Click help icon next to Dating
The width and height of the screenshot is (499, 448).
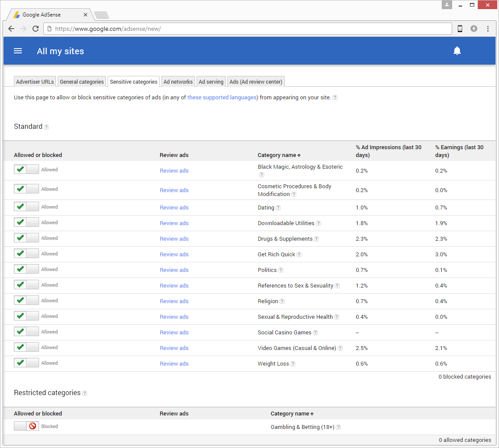278,208
